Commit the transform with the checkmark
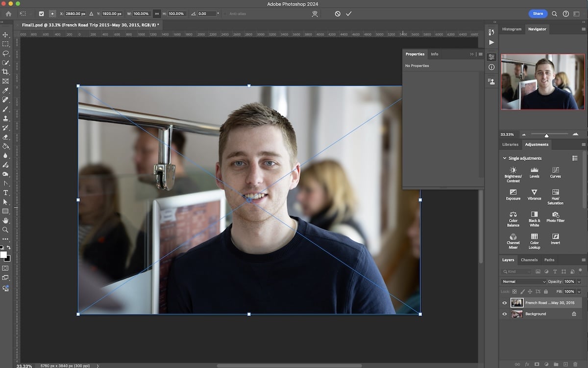Screen dimensions: 588x368 (x=349, y=13)
